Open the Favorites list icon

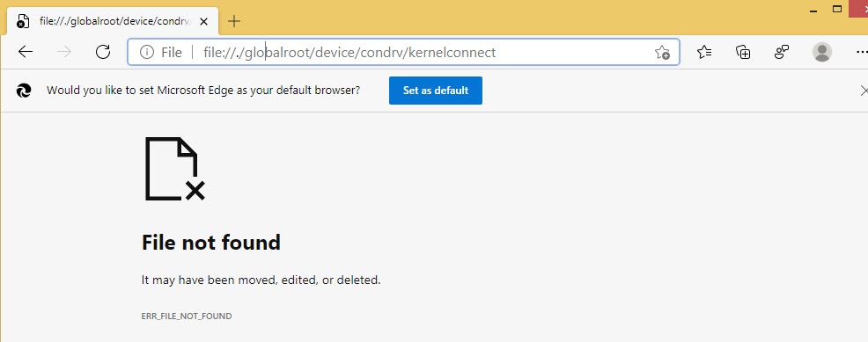[x=704, y=52]
